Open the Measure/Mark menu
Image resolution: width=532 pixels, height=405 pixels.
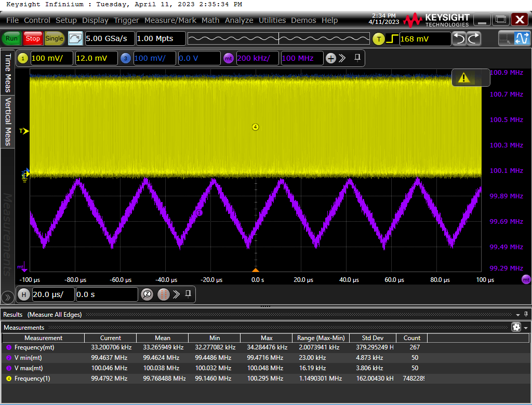[x=170, y=20]
